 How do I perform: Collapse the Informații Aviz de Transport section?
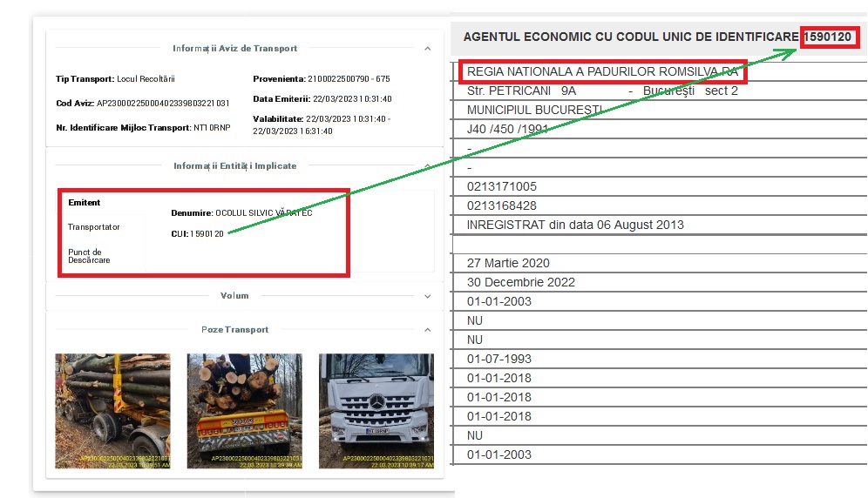[427, 49]
